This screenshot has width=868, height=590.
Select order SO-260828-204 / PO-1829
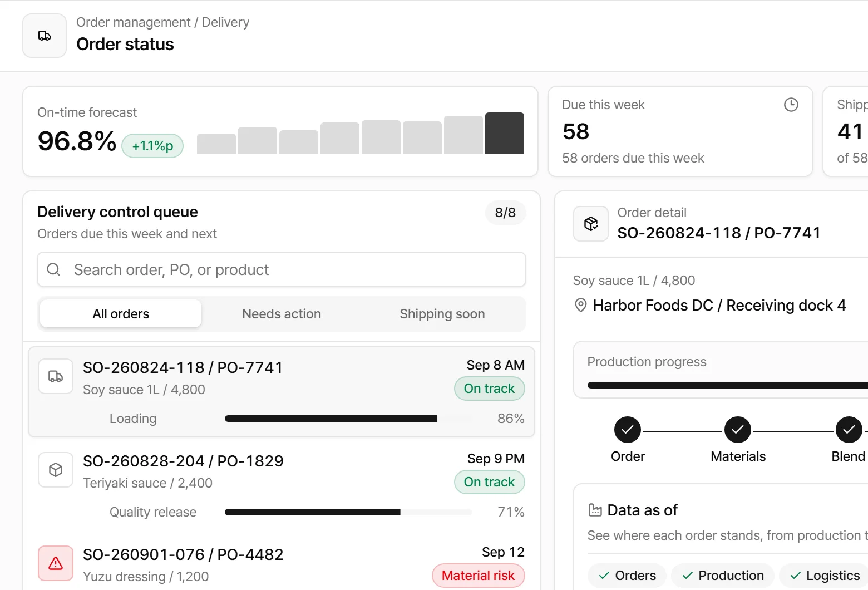pyautogui.click(x=282, y=485)
